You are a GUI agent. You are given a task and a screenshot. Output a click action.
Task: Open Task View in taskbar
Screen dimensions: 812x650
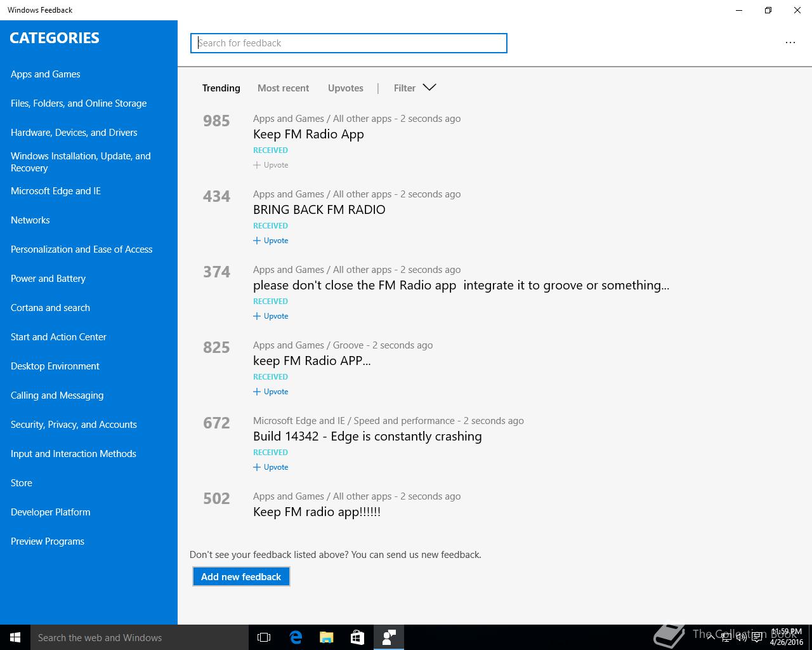(264, 637)
